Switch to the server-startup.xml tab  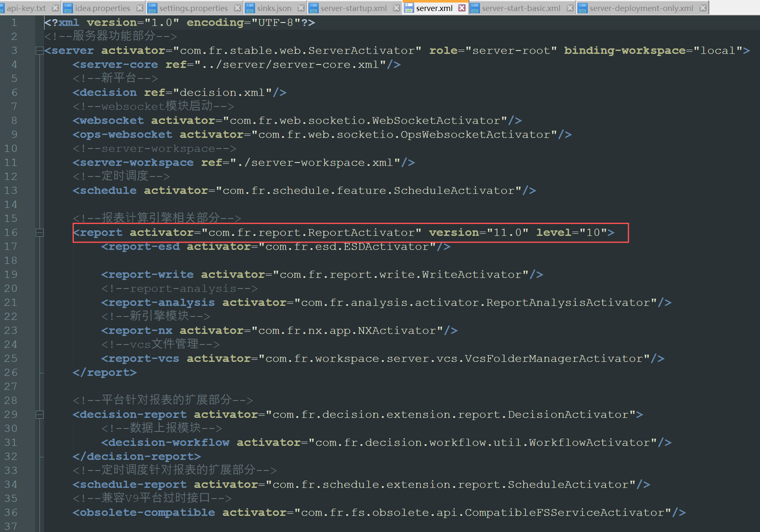[x=353, y=8]
